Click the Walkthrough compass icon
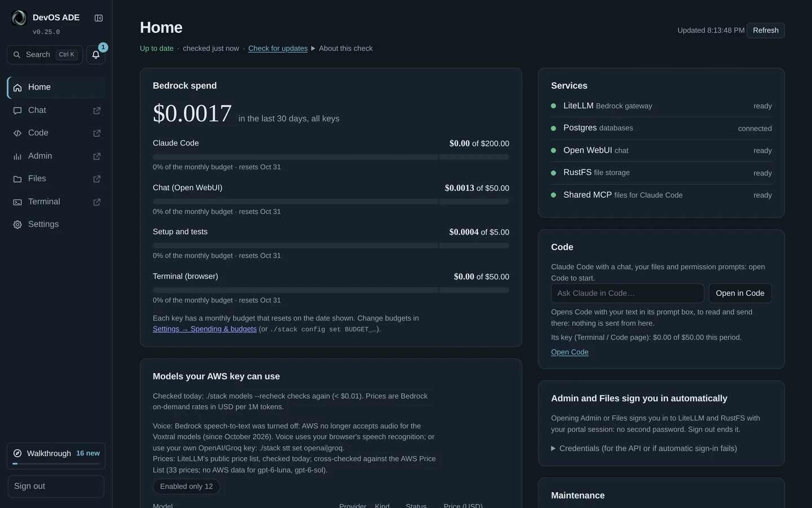 17,453
